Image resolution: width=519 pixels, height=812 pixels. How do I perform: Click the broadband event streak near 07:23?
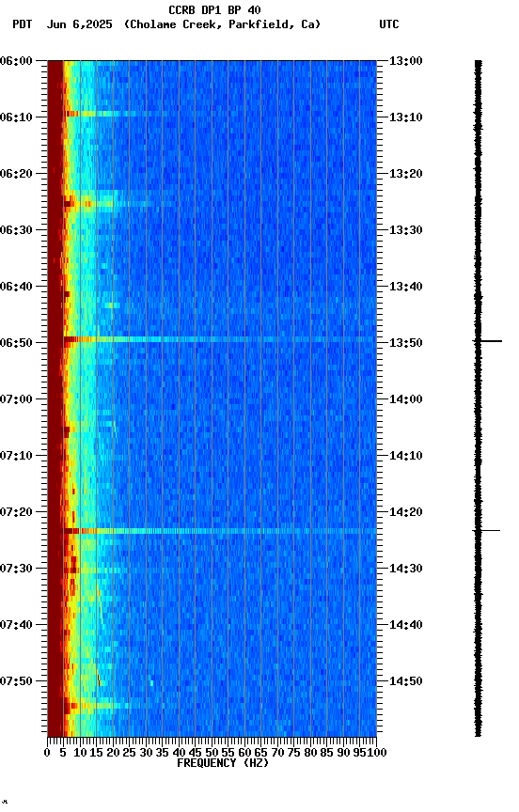pyautogui.click(x=220, y=531)
